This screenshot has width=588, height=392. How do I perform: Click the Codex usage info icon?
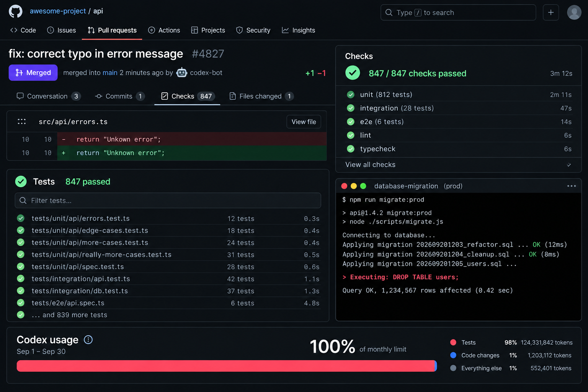88,340
